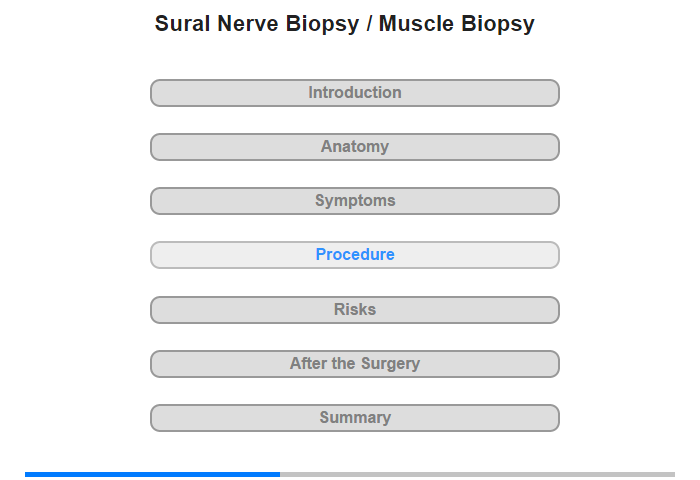700x480 pixels.
Task: Open the Risks section
Action: (x=354, y=310)
